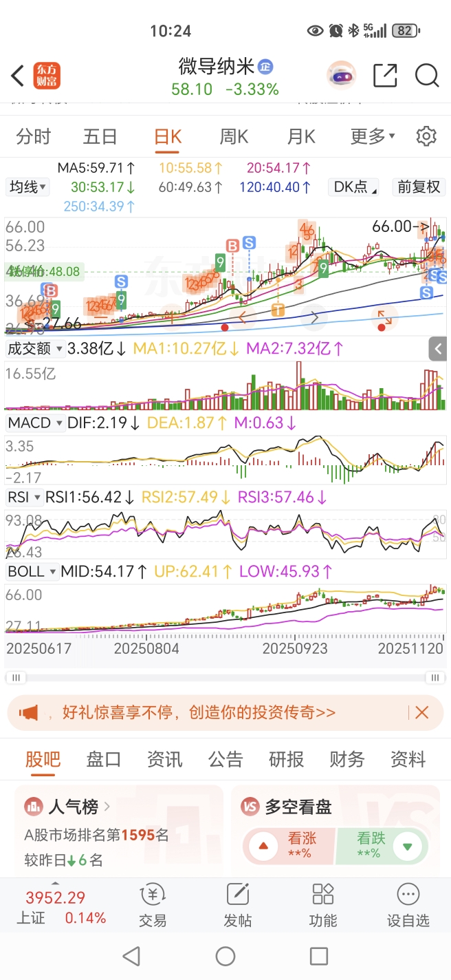Tap Android home navigation button
This screenshot has width=451, height=980.
[x=225, y=956]
